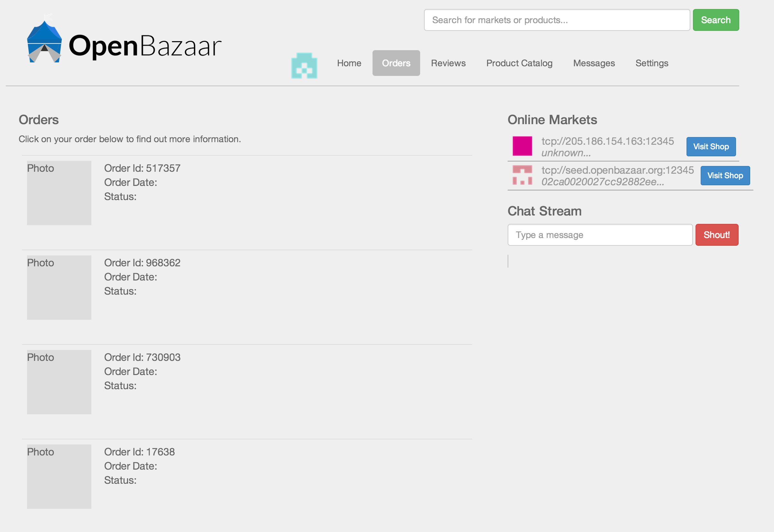
Task: Select the Orders tab
Action: coord(396,63)
